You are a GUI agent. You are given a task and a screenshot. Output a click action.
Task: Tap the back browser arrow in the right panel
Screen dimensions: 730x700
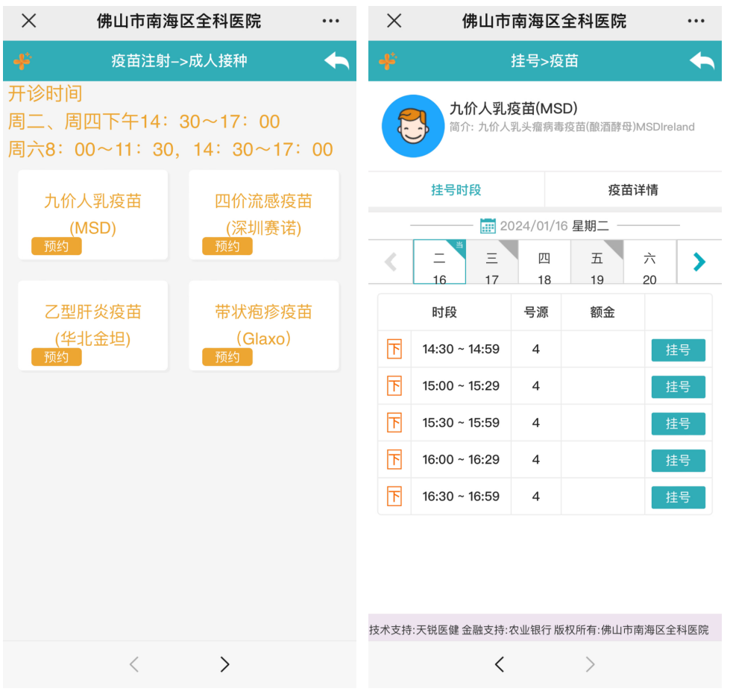[x=500, y=664]
